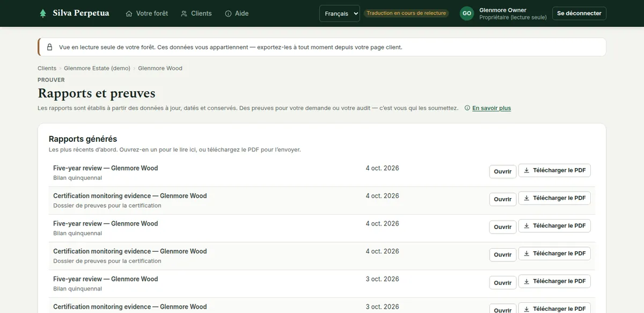This screenshot has width=644, height=313.
Task: Click the download icon in the first report row
Action: (x=526, y=170)
